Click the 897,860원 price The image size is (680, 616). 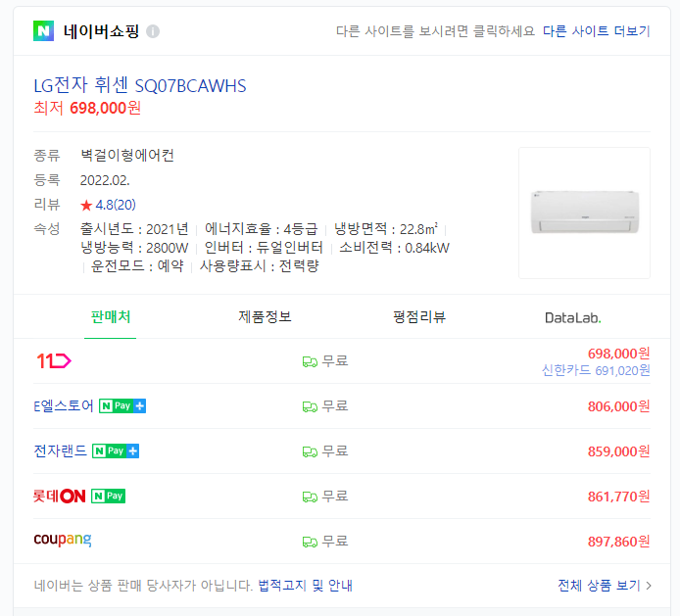(619, 542)
